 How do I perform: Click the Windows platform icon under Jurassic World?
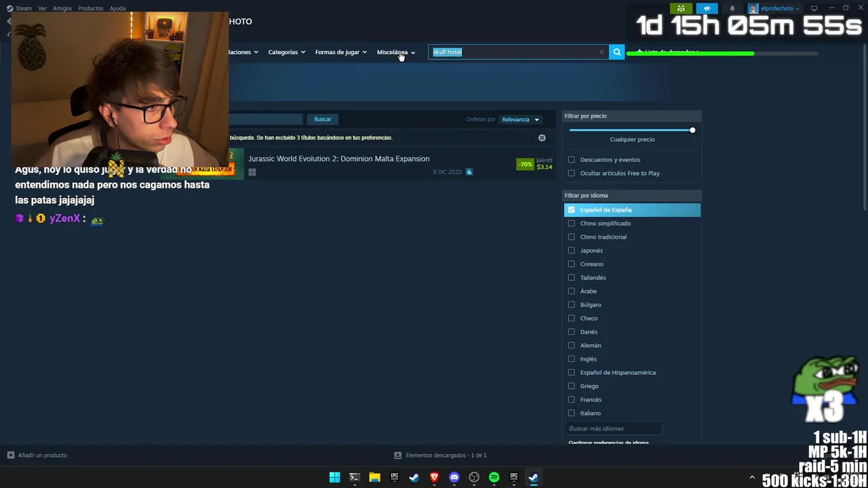click(x=252, y=172)
